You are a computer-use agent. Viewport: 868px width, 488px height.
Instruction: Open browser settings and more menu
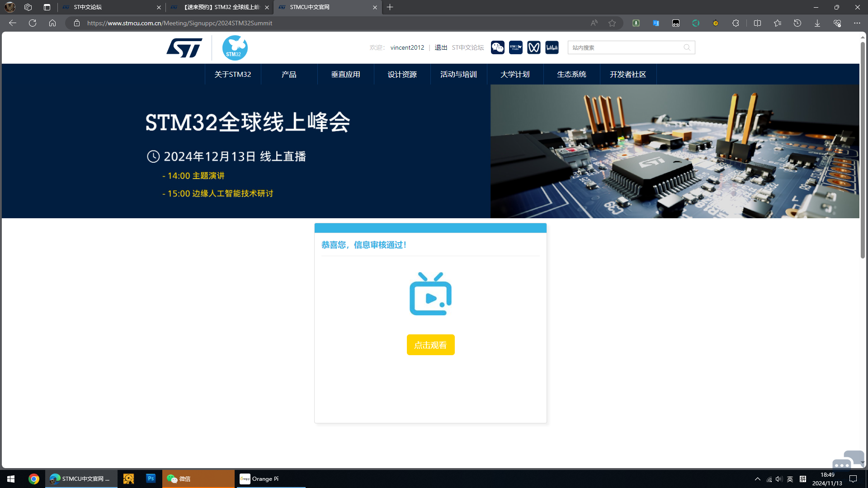(x=857, y=23)
